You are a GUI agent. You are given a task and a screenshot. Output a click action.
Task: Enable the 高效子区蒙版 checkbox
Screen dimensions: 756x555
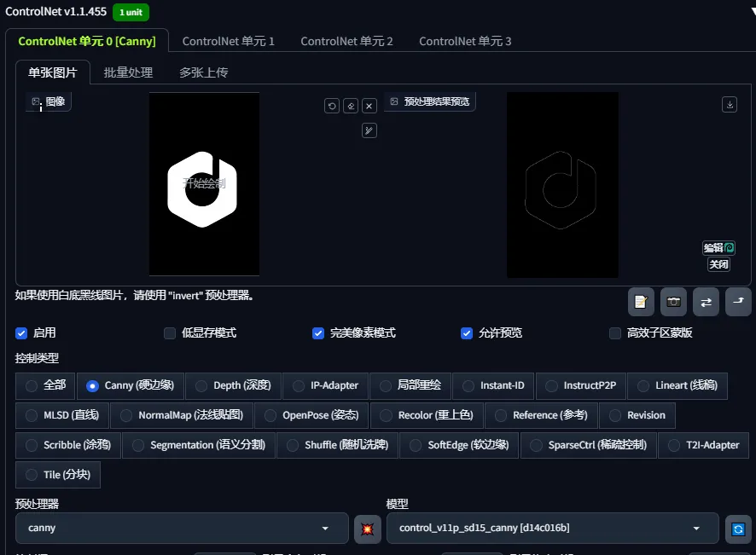[x=615, y=332]
